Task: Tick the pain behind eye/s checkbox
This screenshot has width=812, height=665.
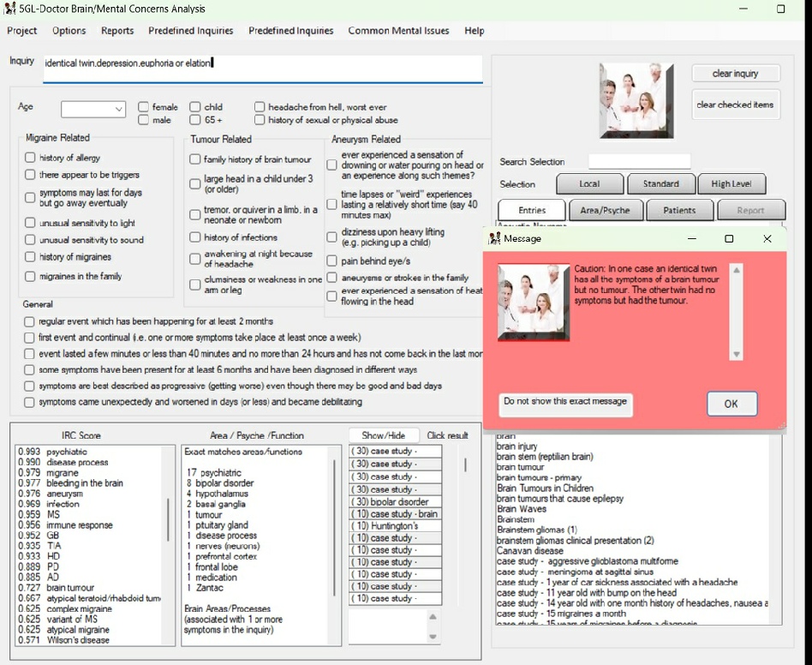Action: click(x=331, y=261)
